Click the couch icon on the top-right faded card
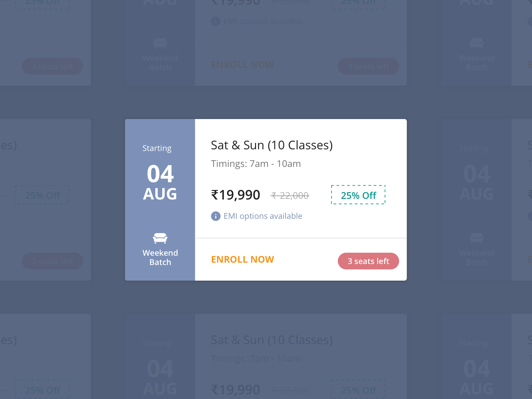This screenshot has width=532, height=399. click(x=477, y=43)
